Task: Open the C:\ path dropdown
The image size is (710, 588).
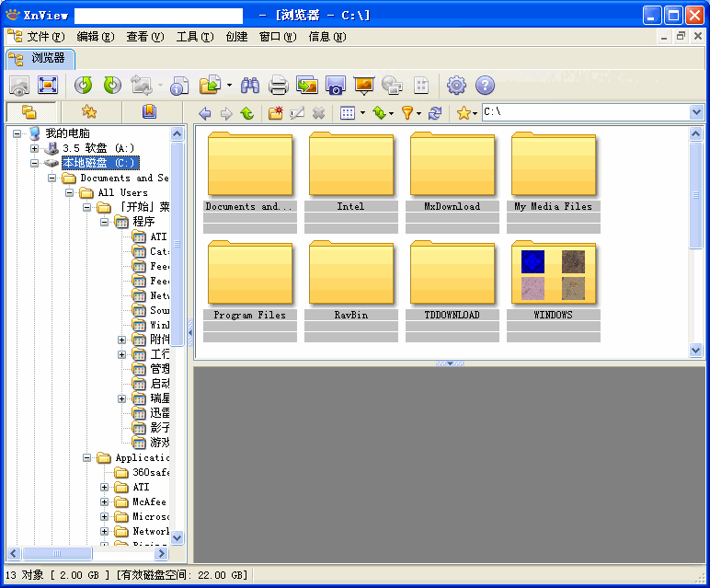Action: pos(696,112)
